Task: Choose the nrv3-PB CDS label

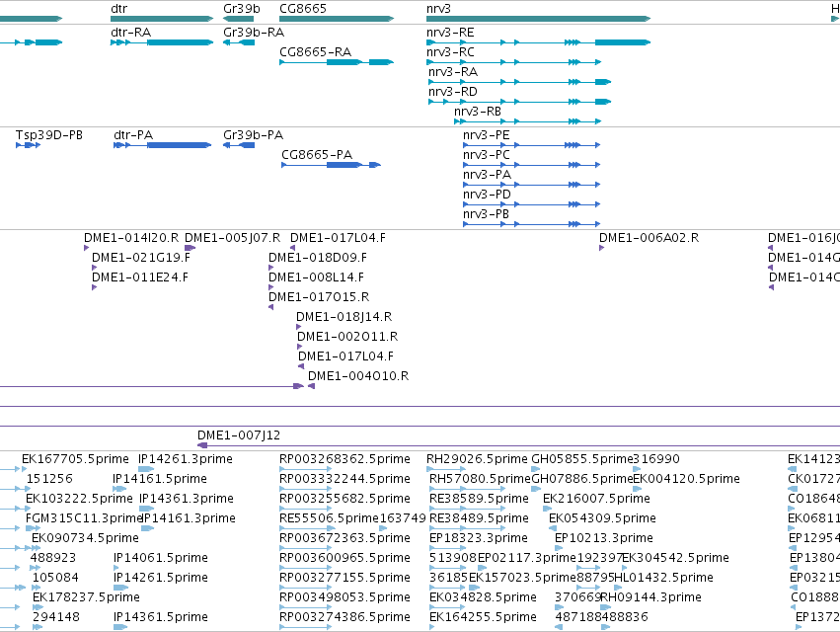Action: [486, 214]
